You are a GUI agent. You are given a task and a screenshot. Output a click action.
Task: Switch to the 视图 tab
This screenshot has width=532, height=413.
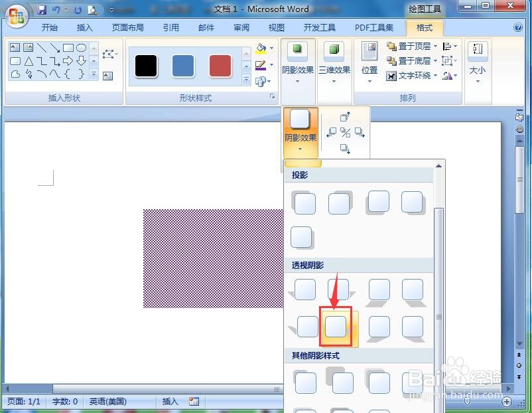coord(276,27)
